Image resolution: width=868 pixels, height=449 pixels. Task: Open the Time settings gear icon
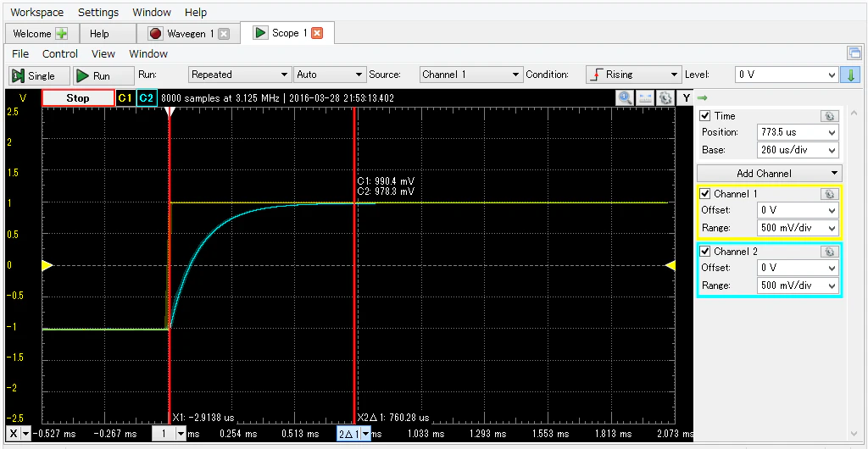(x=829, y=116)
